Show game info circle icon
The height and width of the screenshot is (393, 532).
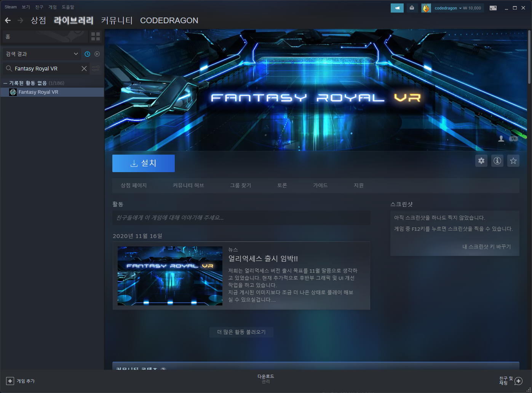click(x=497, y=161)
